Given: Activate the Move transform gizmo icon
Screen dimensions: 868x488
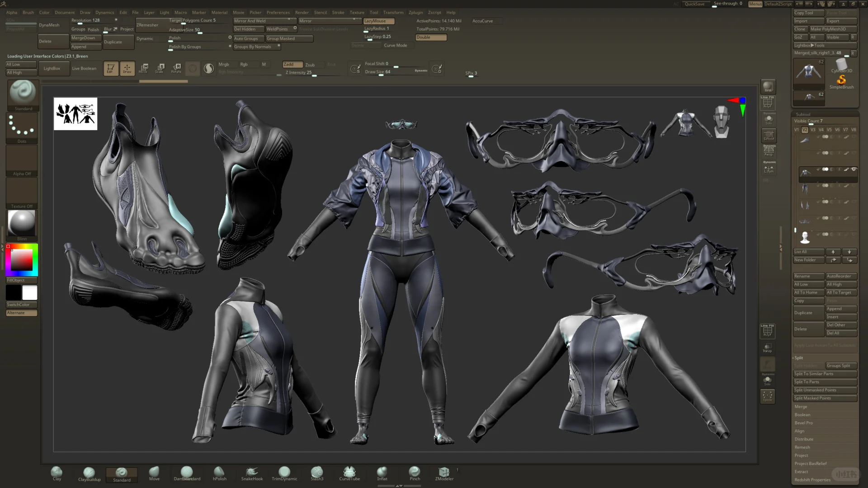Looking at the screenshot, I should pyautogui.click(x=144, y=68).
